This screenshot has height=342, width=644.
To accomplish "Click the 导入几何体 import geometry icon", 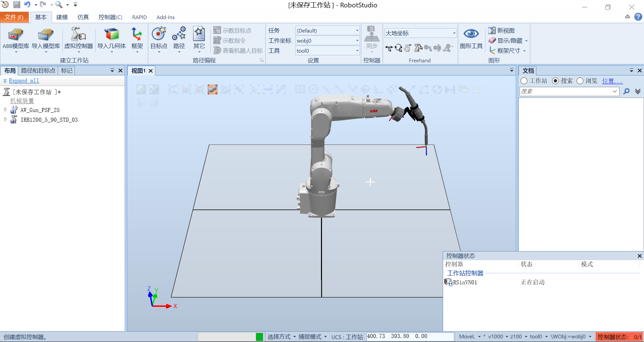I will pyautogui.click(x=111, y=35).
